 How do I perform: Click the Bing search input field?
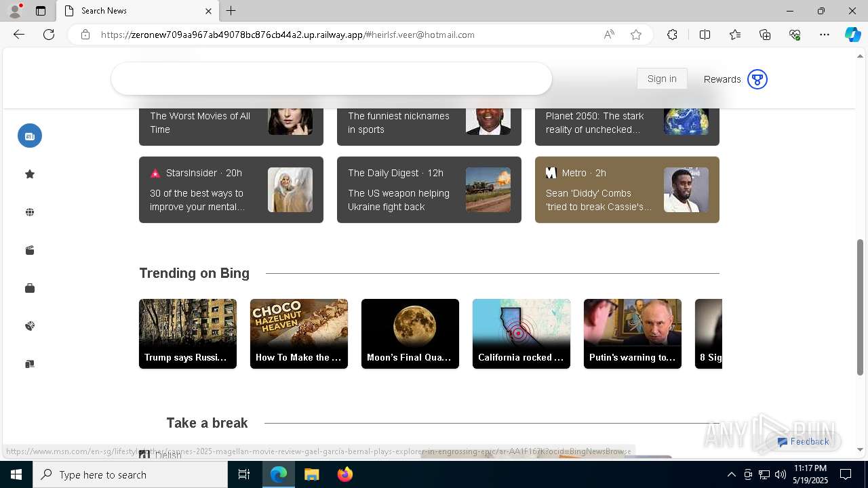tap(332, 79)
